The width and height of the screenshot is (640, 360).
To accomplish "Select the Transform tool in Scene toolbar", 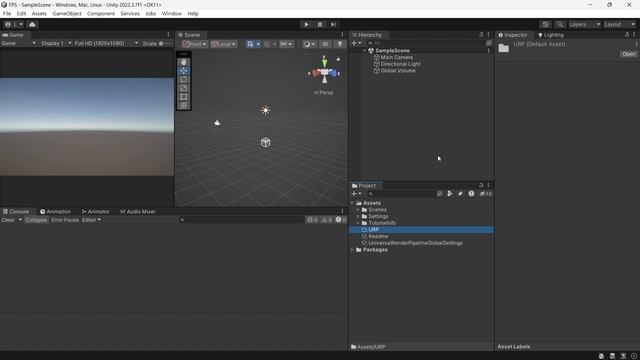I will pyautogui.click(x=184, y=105).
